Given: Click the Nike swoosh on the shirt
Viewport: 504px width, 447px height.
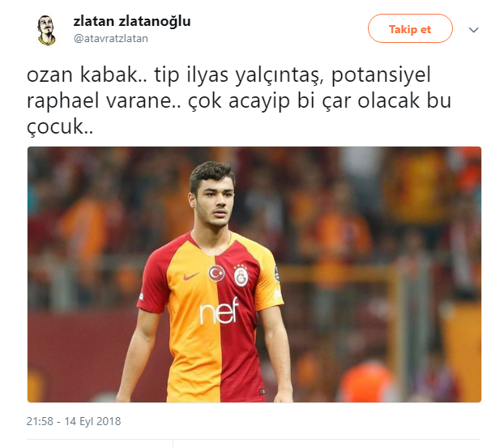Looking at the screenshot, I should coord(191,276).
